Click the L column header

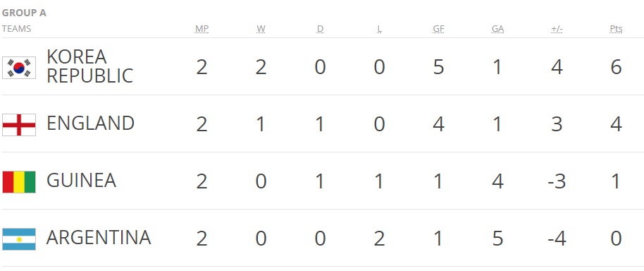pyautogui.click(x=379, y=29)
